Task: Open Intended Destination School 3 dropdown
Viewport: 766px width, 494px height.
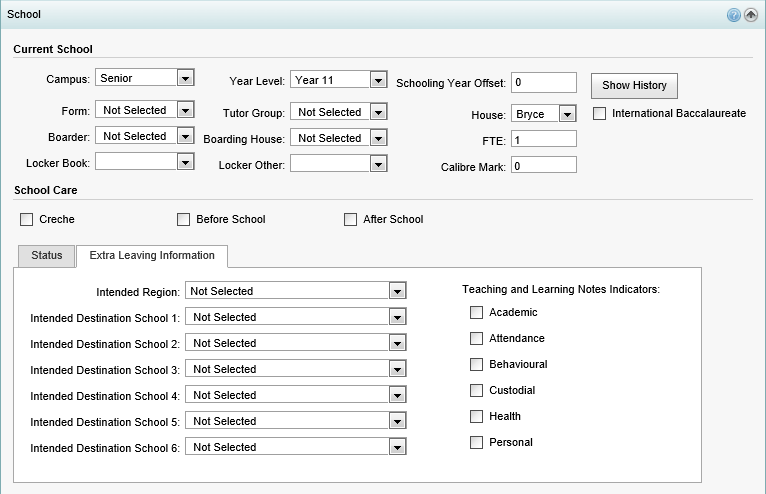Action: point(296,368)
